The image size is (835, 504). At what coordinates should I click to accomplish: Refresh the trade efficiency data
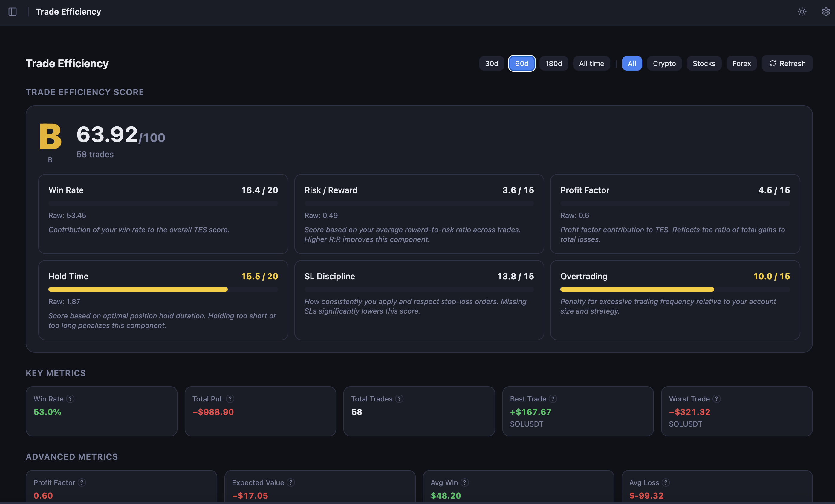coord(787,63)
